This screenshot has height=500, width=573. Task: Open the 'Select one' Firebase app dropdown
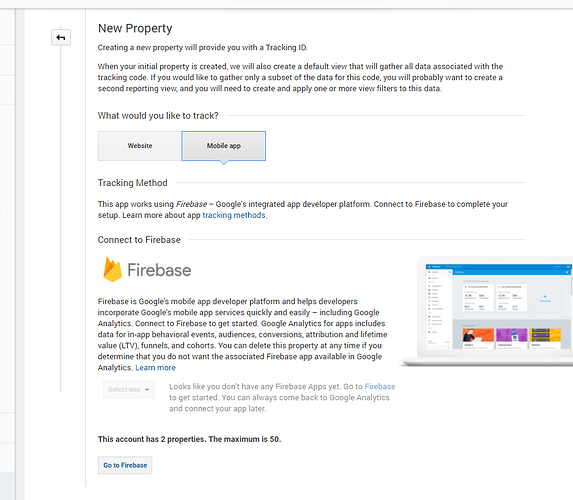point(129,390)
